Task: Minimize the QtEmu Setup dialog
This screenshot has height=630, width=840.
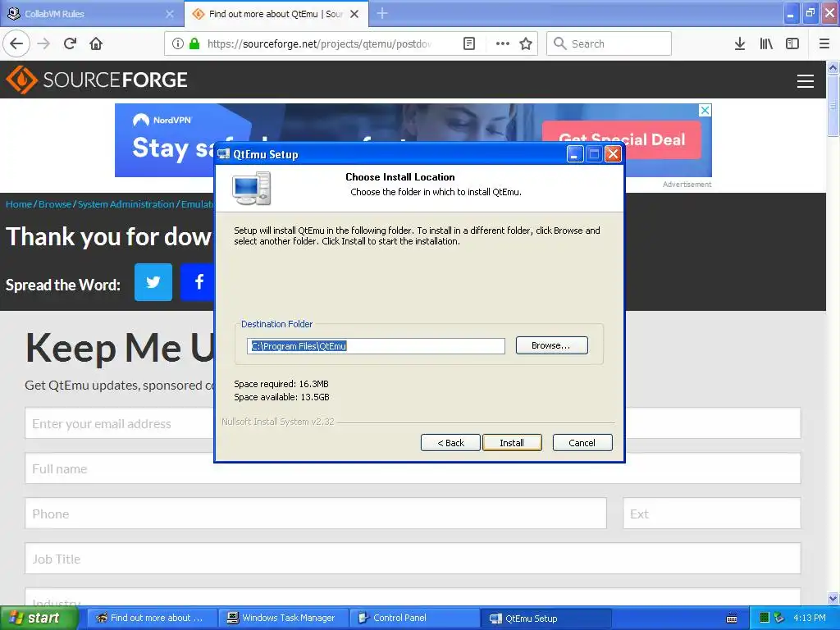Action: pyautogui.click(x=575, y=154)
